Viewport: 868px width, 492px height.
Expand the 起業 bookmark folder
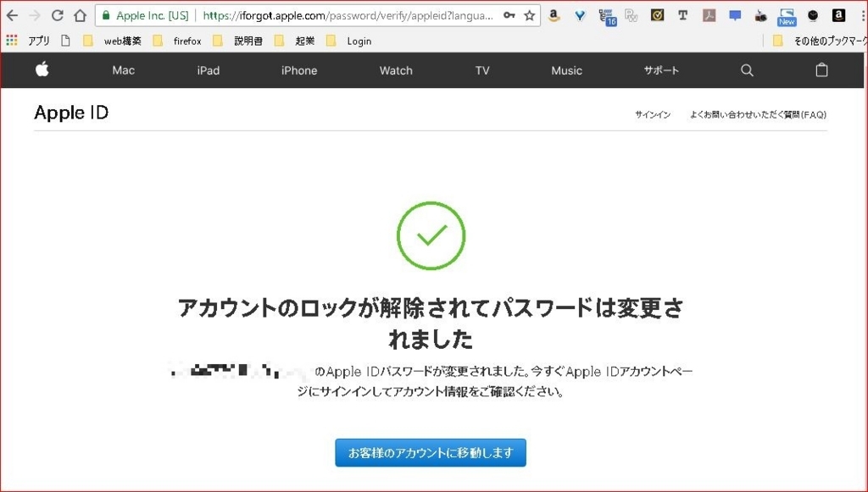pyautogui.click(x=294, y=41)
